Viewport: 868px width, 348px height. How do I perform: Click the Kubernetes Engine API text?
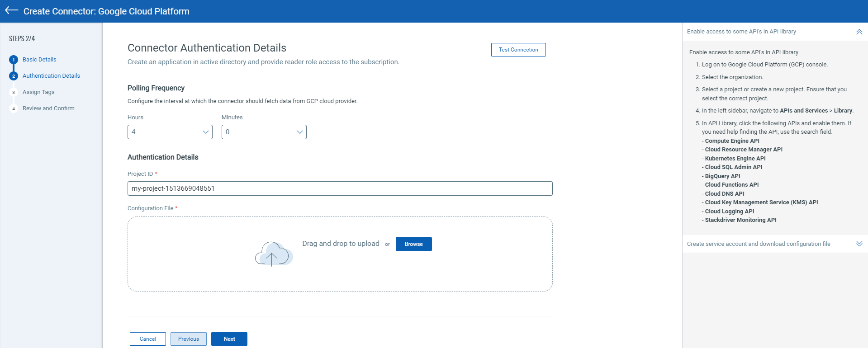[735, 159]
